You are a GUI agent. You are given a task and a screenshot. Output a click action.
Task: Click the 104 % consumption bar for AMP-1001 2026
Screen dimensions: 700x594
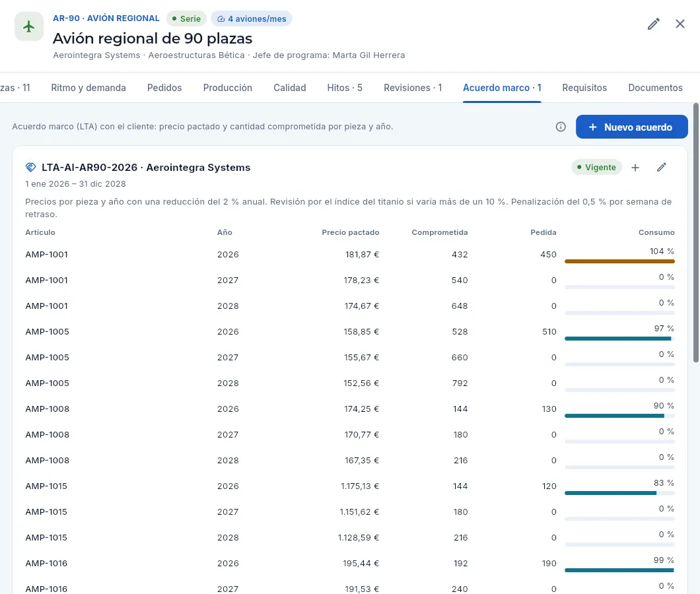619,261
